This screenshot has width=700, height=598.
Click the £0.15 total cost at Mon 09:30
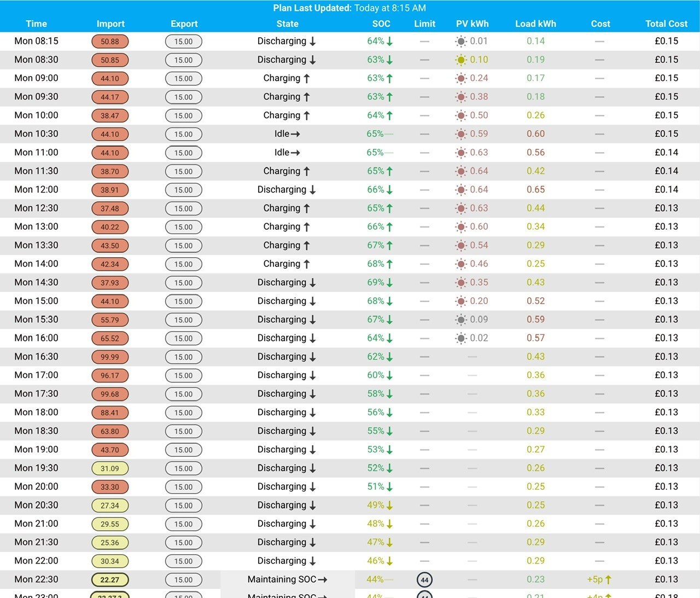667,97
